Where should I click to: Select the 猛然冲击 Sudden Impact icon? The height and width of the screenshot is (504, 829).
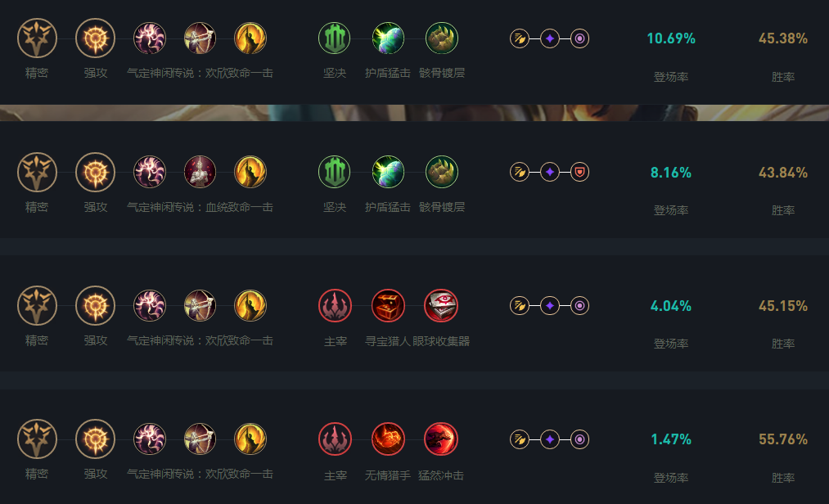441,439
